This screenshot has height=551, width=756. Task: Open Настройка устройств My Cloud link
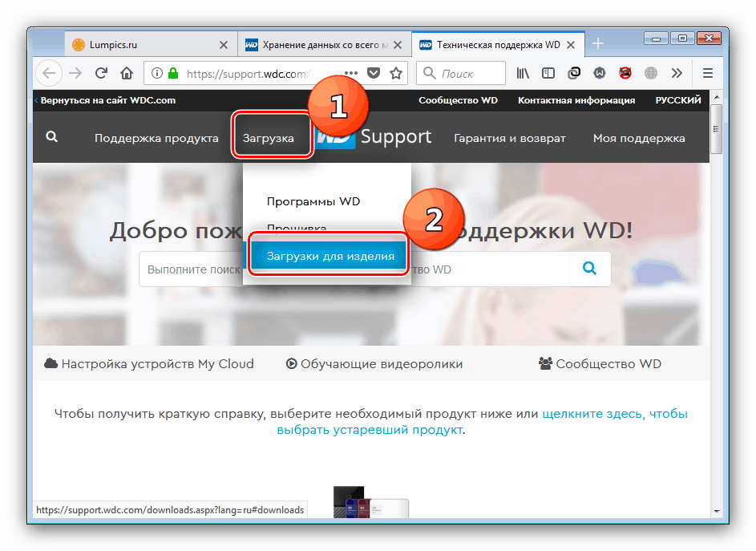point(149,364)
